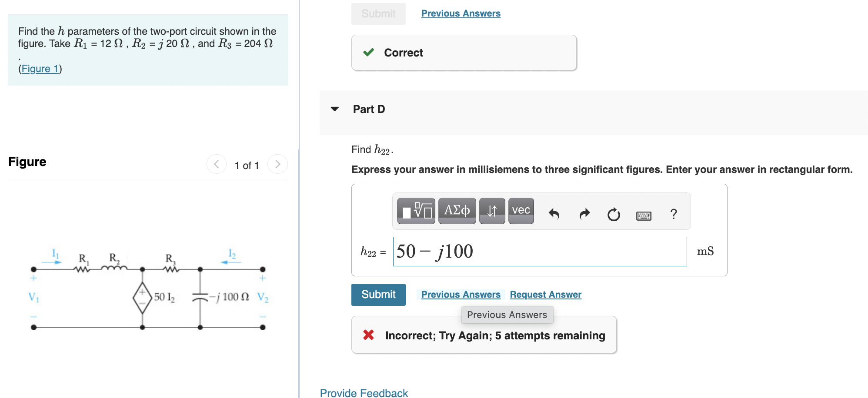
Task: Select the vec vector notation icon
Action: 521,211
